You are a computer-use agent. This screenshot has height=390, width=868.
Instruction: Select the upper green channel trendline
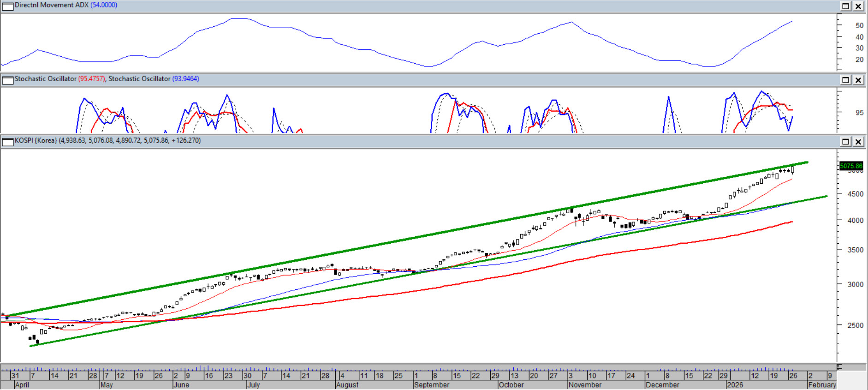[x=415, y=238]
